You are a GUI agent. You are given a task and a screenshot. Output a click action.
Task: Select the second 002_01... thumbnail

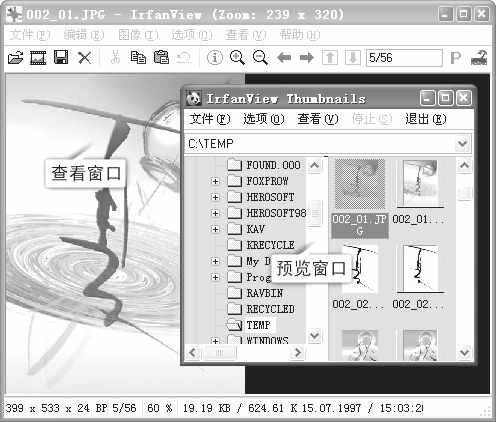pos(419,192)
